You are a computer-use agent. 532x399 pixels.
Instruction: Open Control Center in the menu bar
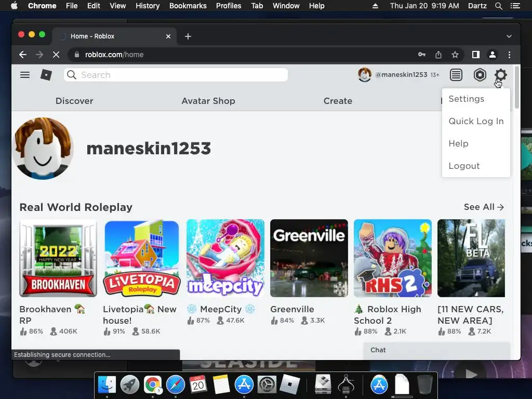515,6
